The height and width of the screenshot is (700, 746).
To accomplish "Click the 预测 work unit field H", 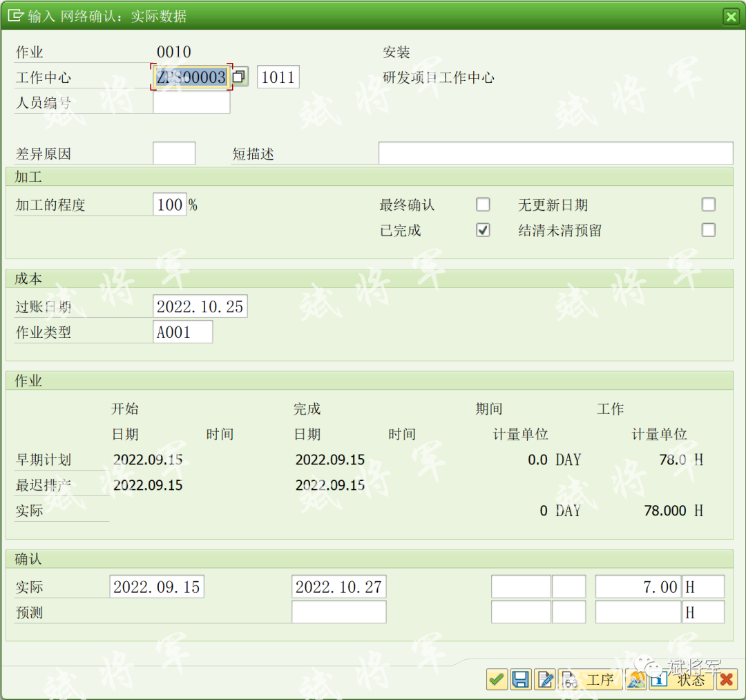I will (x=703, y=612).
